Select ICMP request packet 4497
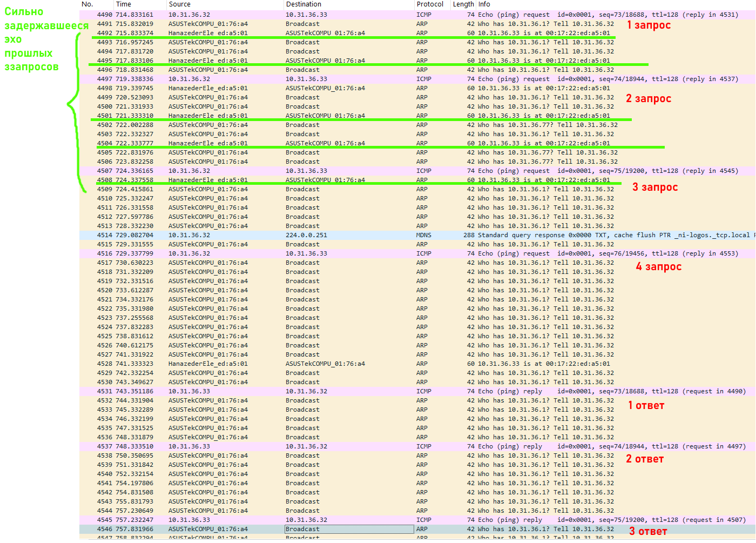 coord(324,79)
